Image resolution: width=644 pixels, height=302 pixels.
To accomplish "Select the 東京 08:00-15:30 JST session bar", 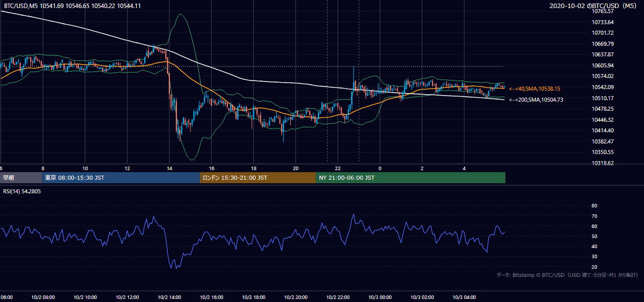I will pos(121,178).
